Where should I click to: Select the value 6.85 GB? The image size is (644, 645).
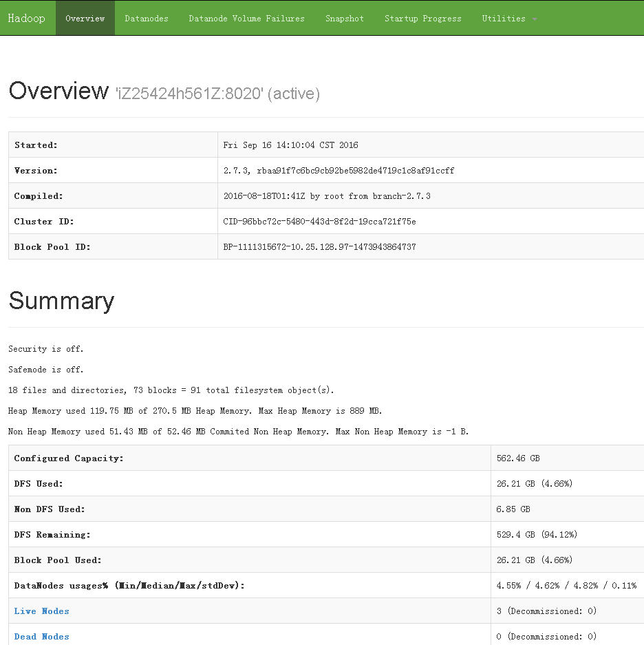click(513, 509)
